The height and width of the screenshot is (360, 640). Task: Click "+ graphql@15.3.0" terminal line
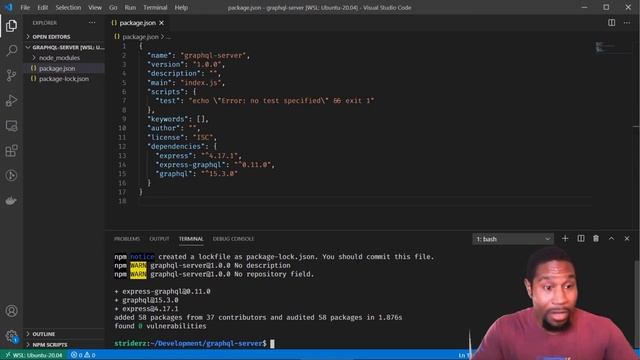[x=146, y=300]
